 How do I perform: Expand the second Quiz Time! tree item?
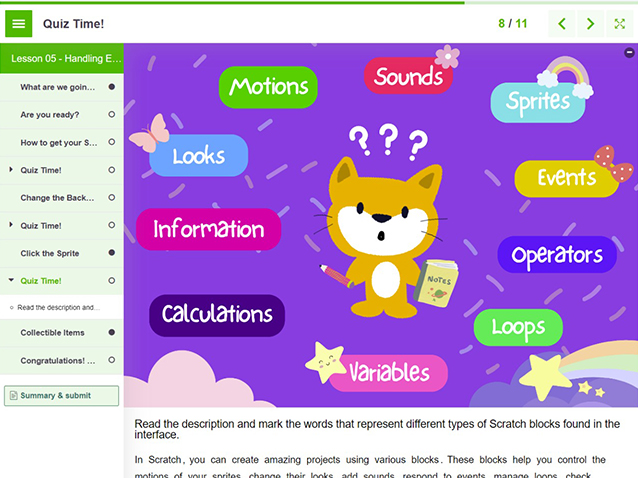pyautogui.click(x=11, y=225)
